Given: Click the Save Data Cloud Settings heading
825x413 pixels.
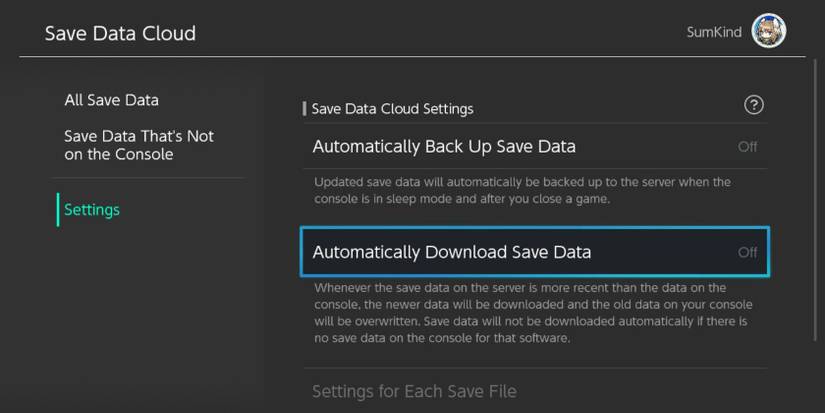Looking at the screenshot, I should coord(392,108).
